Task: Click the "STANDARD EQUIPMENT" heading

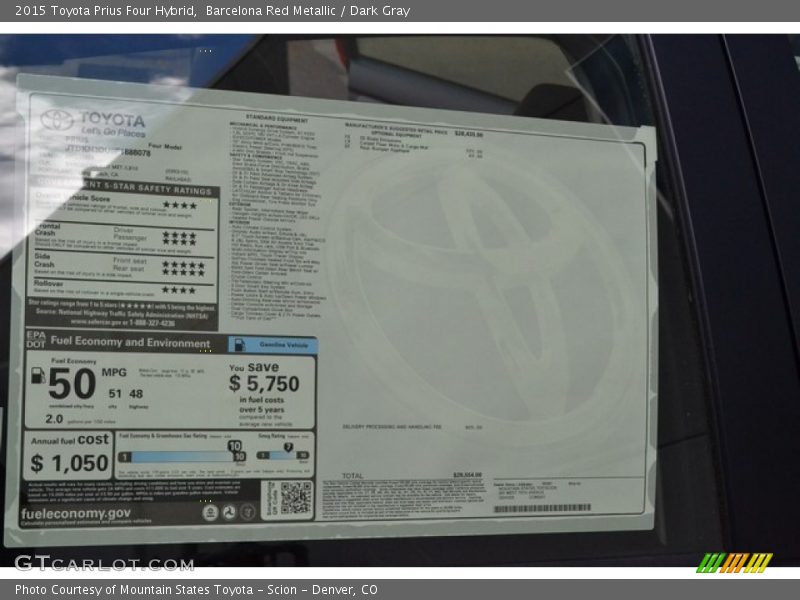Action: click(x=277, y=119)
